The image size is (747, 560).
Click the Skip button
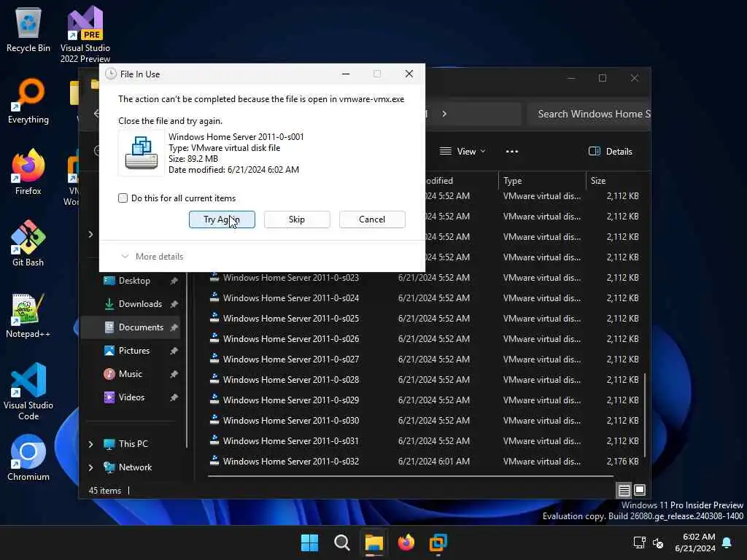pos(297,219)
